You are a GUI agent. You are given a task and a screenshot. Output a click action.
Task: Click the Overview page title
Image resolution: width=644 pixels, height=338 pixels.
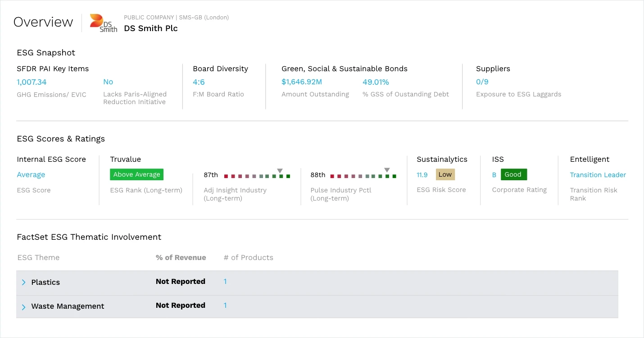point(43,22)
